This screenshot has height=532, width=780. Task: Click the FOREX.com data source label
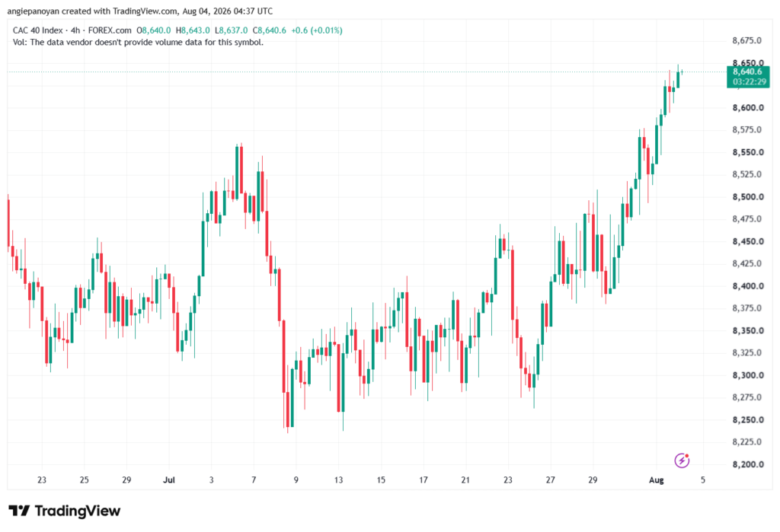click(x=110, y=30)
